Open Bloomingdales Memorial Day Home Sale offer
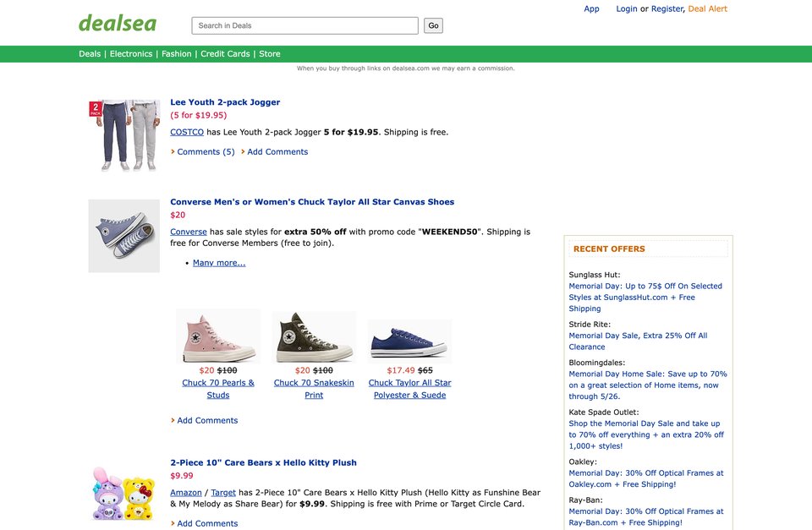 click(648, 385)
